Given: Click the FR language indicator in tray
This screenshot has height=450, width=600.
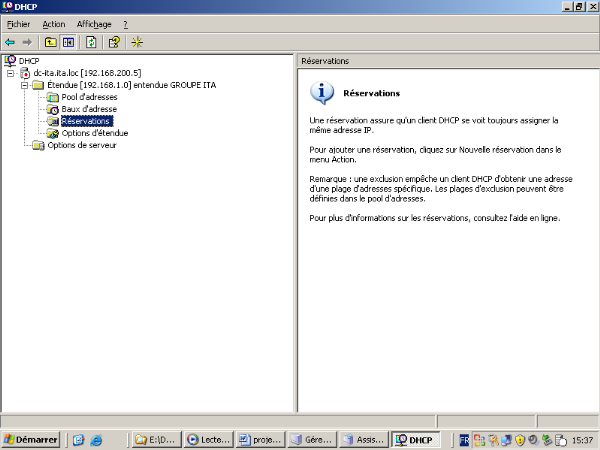Looking at the screenshot, I should (x=463, y=439).
